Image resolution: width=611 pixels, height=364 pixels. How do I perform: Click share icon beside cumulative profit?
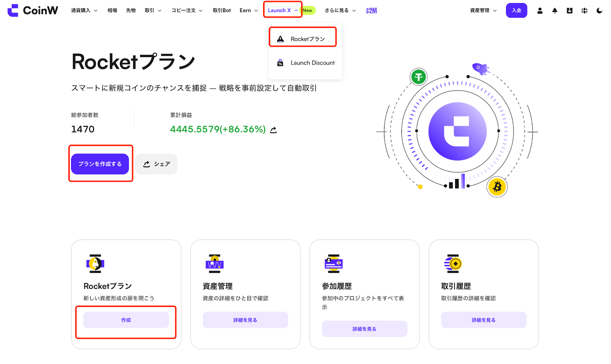click(273, 130)
